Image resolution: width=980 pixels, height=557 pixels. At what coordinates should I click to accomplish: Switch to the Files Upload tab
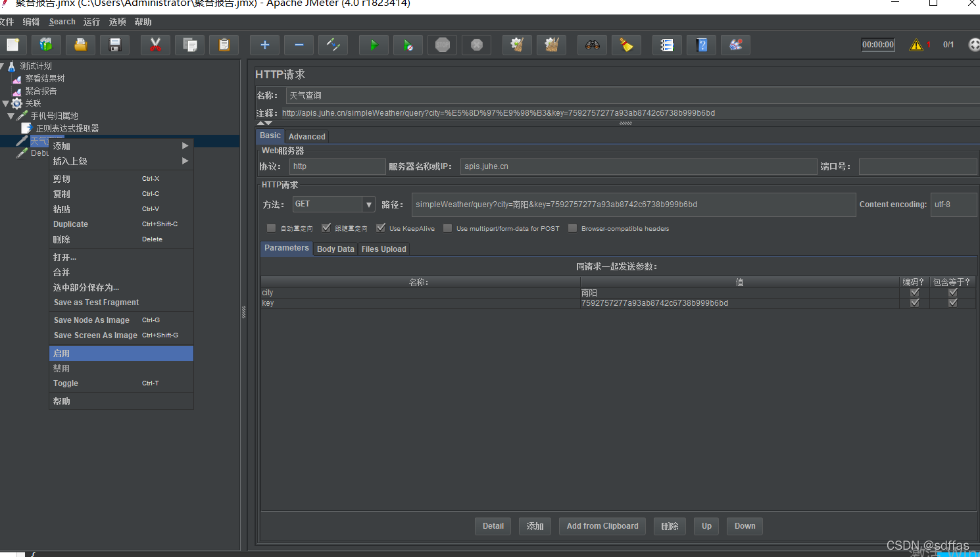coord(383,249)
